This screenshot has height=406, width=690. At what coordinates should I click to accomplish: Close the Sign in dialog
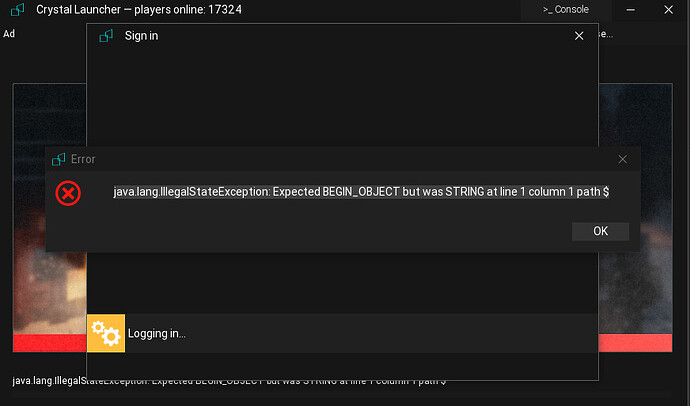click(578, 36)
